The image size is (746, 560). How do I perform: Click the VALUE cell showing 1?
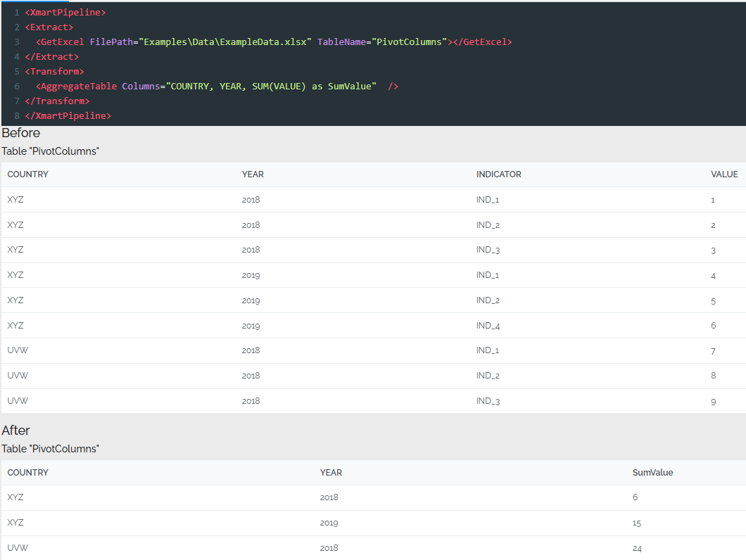point(713,200)
